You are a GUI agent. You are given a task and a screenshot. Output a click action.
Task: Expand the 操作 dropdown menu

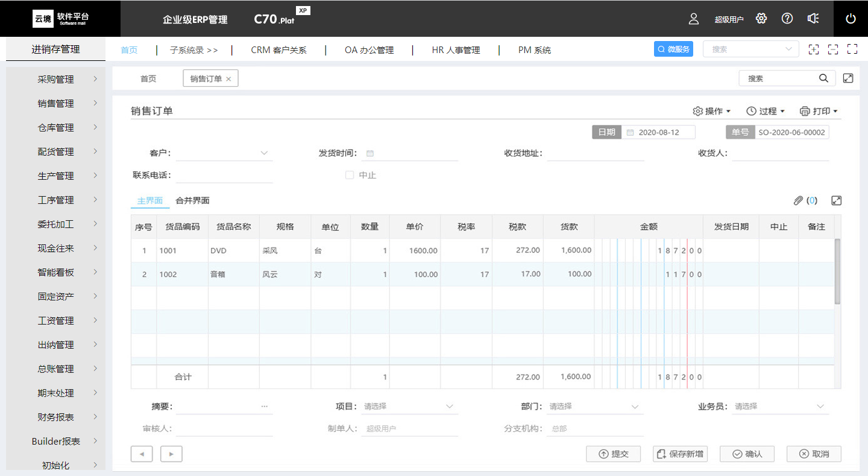click(x=712, y=111)
